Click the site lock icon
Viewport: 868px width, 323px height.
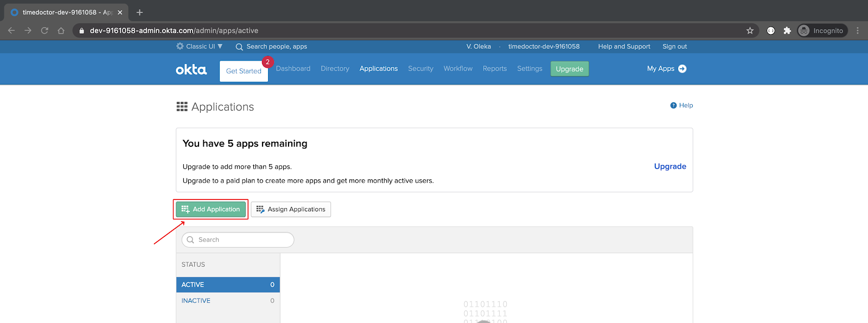81,31
